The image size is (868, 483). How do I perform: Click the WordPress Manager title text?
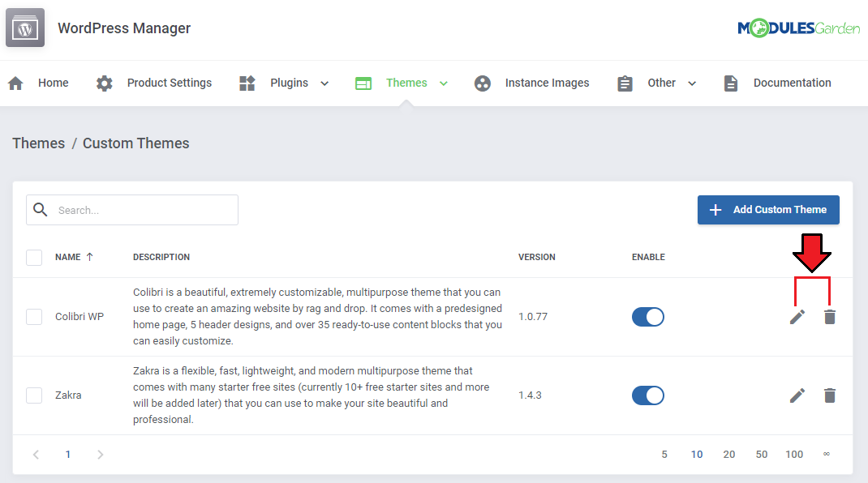point(124,28)
